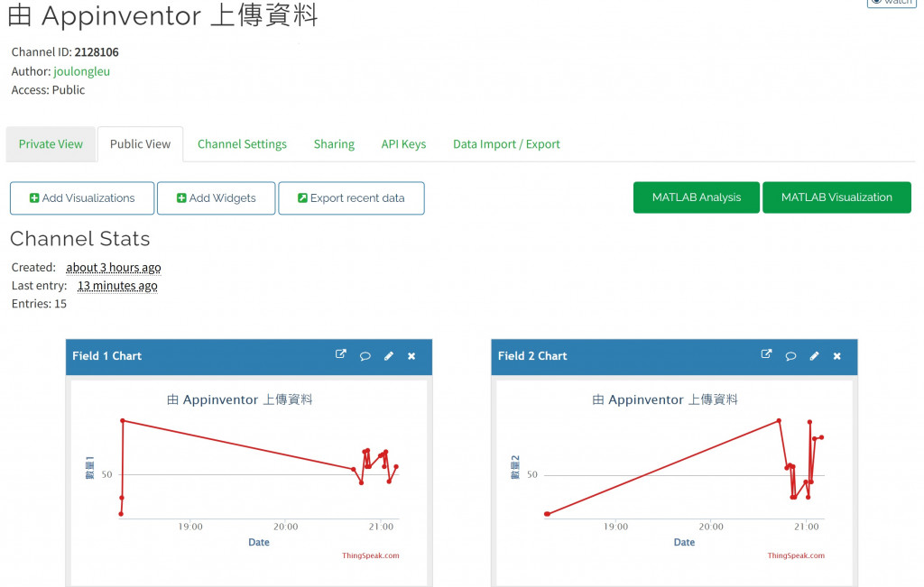The image size is (924, 587).
Task: Switch to Private View tab
Action: (x=51, y=143)
